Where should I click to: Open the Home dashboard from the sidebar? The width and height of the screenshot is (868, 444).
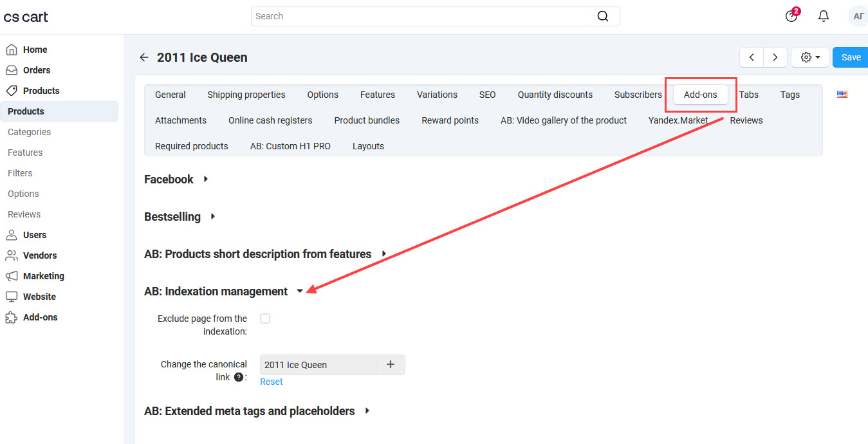click(13, 49)
